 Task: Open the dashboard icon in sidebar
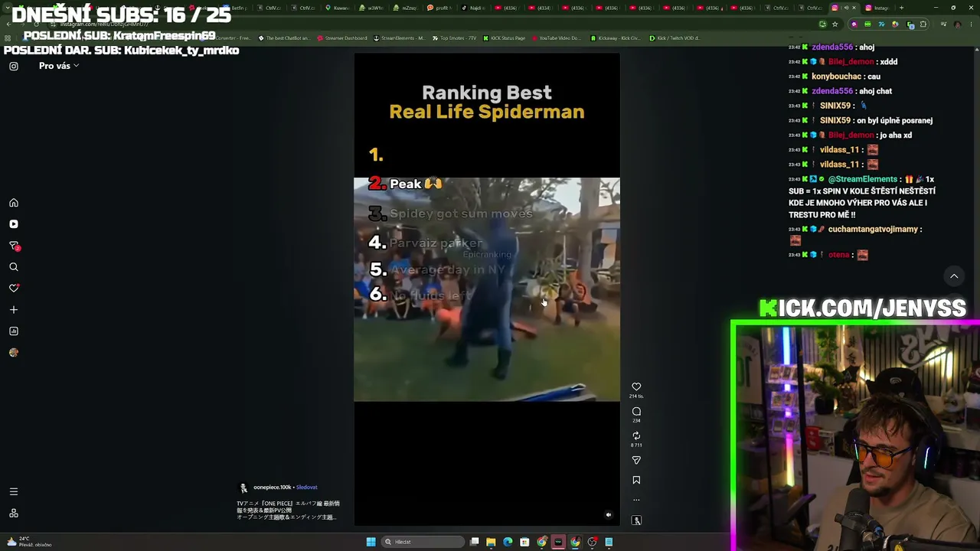tap(14, 331)
